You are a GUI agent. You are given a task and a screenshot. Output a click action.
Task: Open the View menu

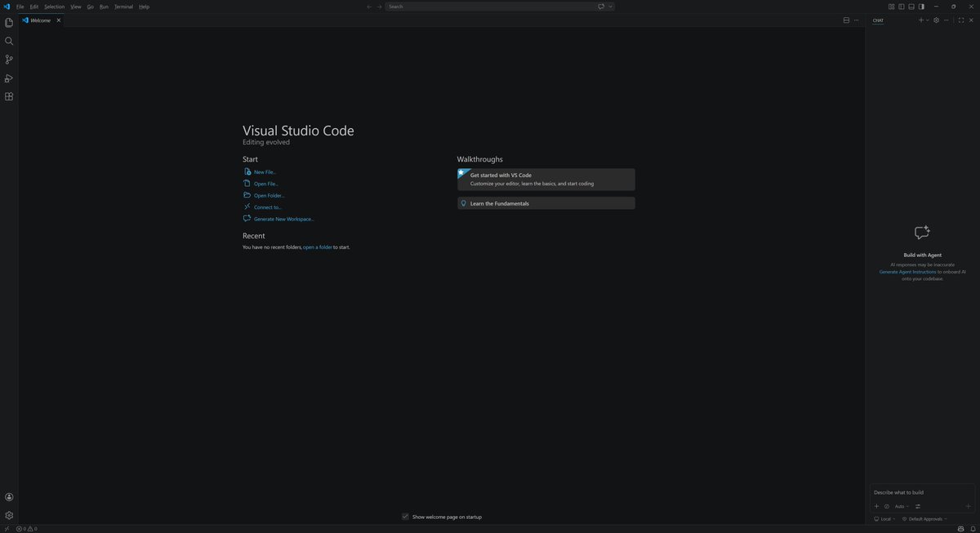coord(76,7)
